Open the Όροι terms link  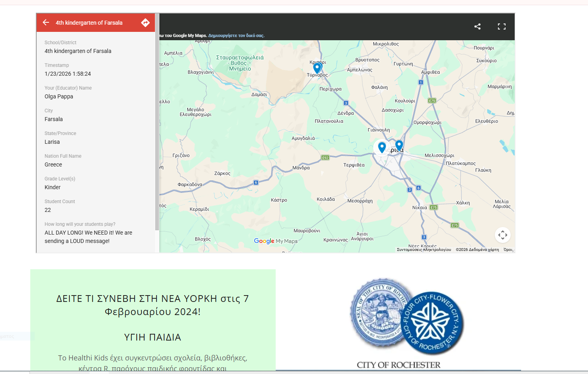(508, 250)
